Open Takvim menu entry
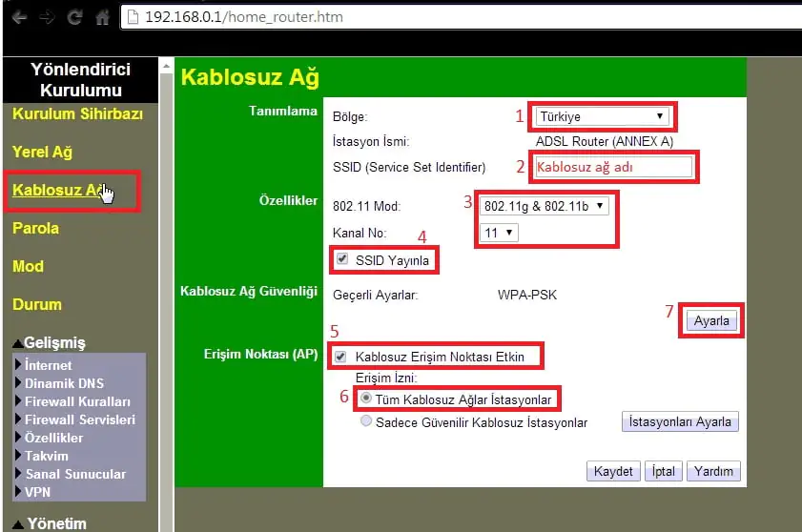This screenshot has height=532, width=802. click(x=47, y=456)
